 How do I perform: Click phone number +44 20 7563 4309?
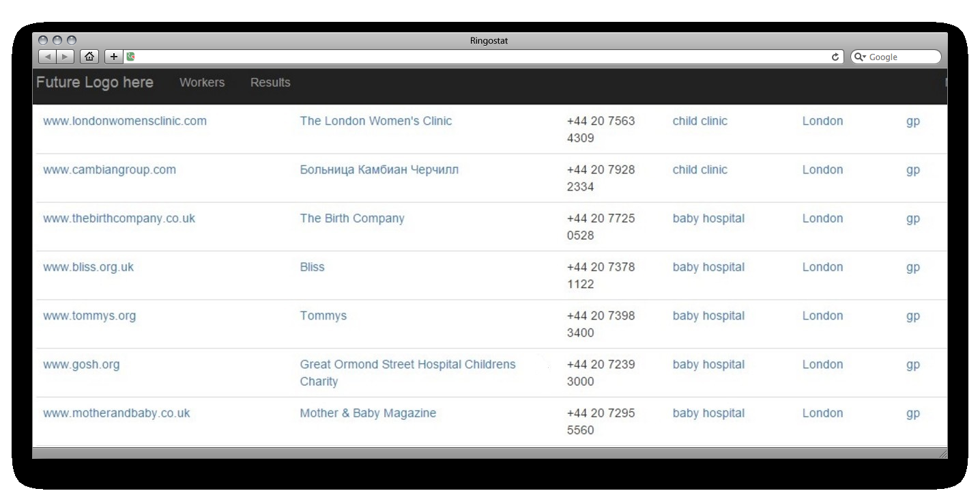tap(601, 129)
